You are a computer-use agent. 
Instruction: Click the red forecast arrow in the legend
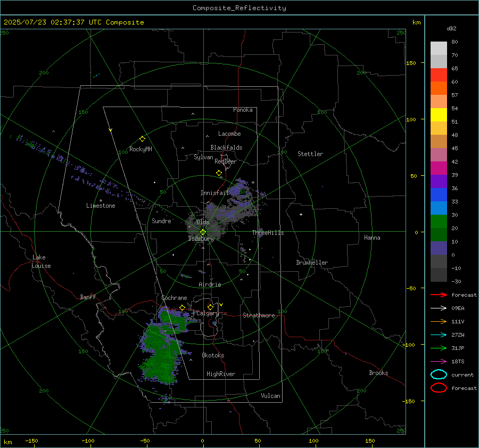coord(439,295)
